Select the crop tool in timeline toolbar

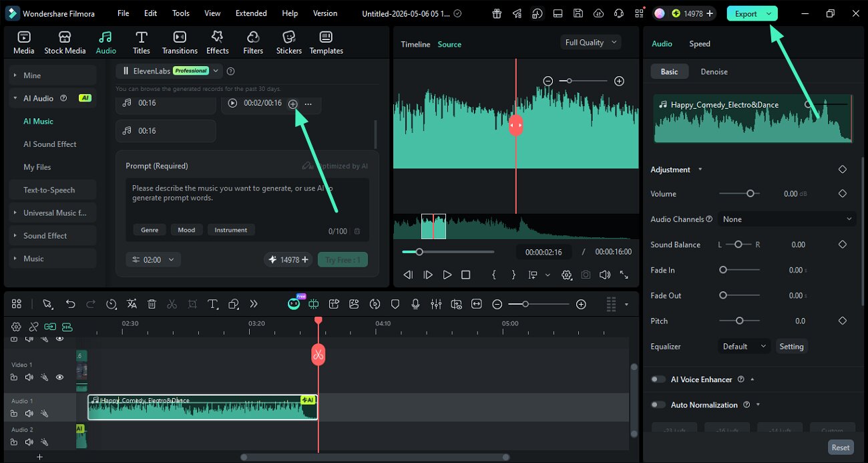[192, 304]
